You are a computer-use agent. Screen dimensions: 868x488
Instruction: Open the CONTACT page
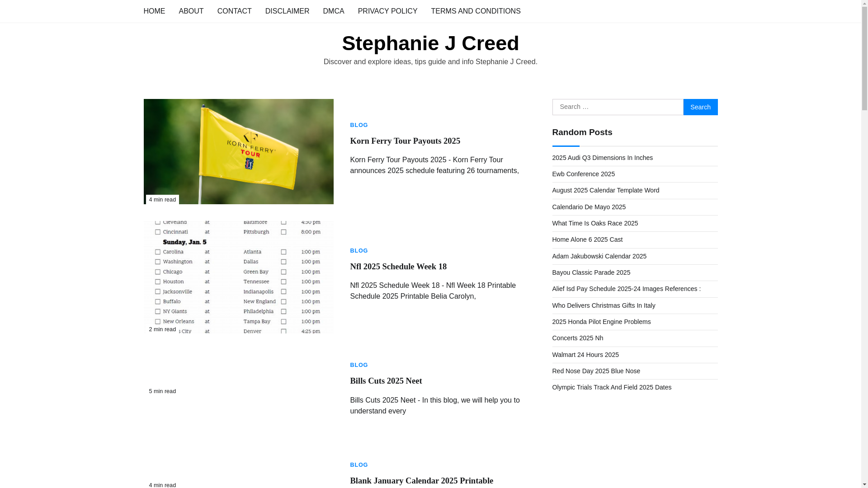pyautogui.click(x=234, y=11)
